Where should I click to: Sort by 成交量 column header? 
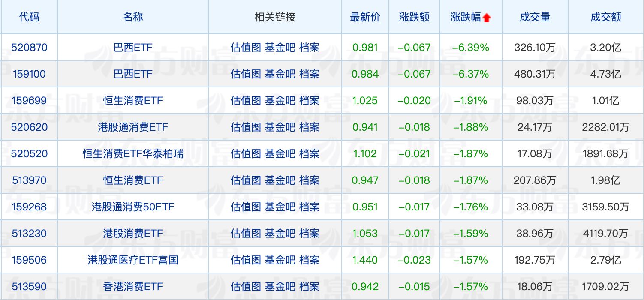point(534,17)
